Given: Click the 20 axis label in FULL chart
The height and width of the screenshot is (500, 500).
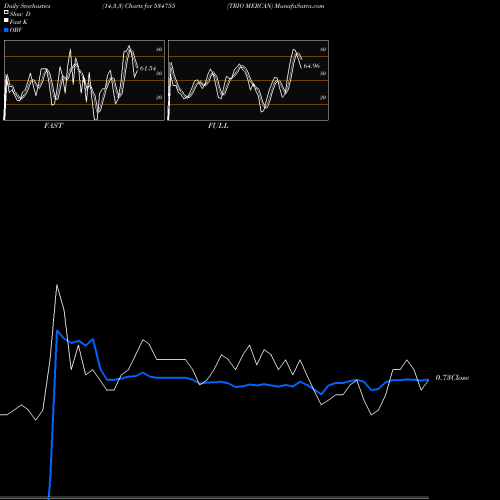Looking at the screenshot, I should tap(323, 97).
